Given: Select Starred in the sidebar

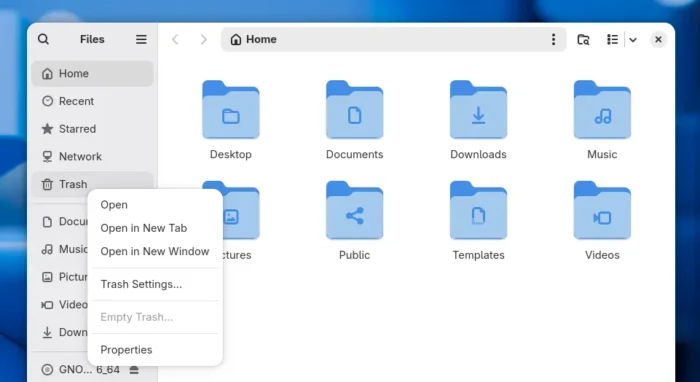Looking at the screenshot, I should pyautogui.click(x=92, y=129).
